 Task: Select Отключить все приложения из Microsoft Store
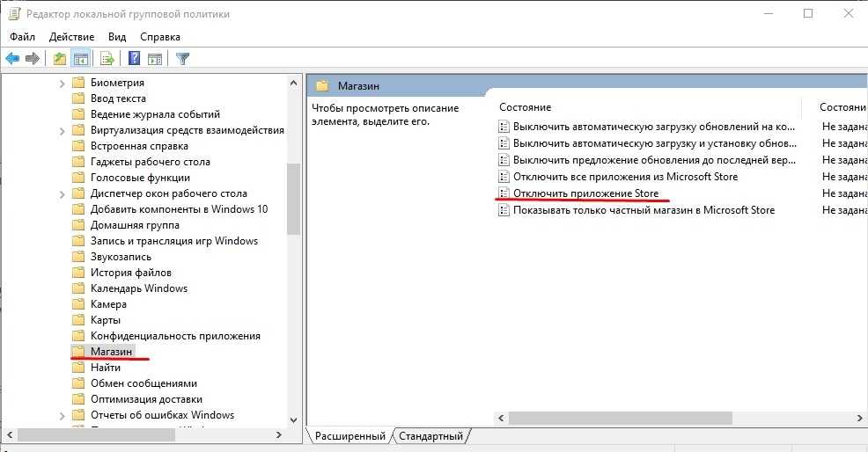[626, 177]
